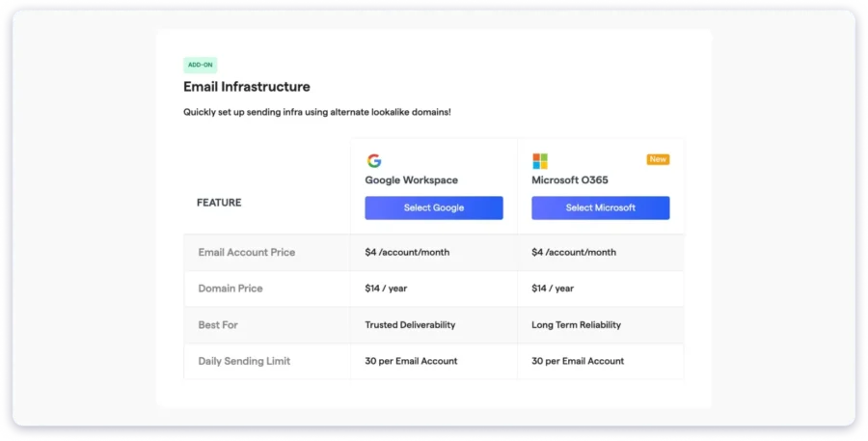
Task: Select the Email Account Price row label
Action: pyautogui.click(x=246, y=252)
